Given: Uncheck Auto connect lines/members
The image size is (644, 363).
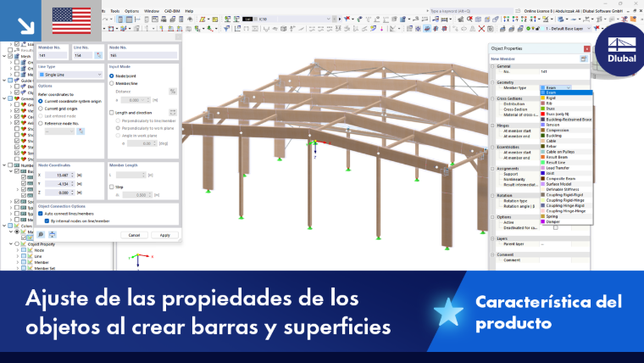Looking at the screenshot, I should click(x=41, y=214).
